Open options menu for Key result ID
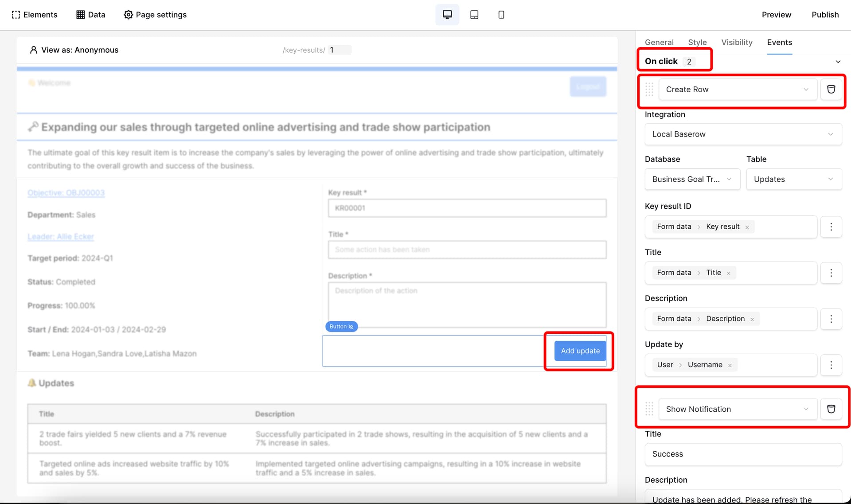Screen dimensions: 851x504 (831, 227)
